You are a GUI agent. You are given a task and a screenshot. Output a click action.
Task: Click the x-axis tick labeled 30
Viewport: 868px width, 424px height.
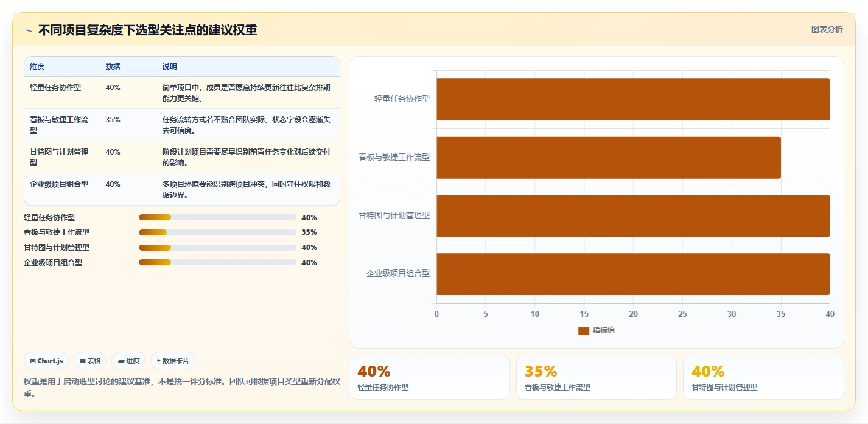point(732,314)
